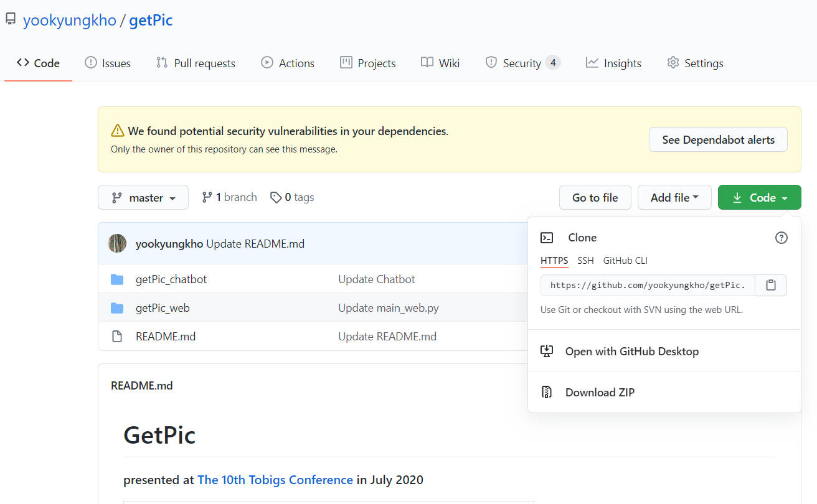Select the tags icon
The width and height of the screenshot is (817, 504).
pos(276,197)
